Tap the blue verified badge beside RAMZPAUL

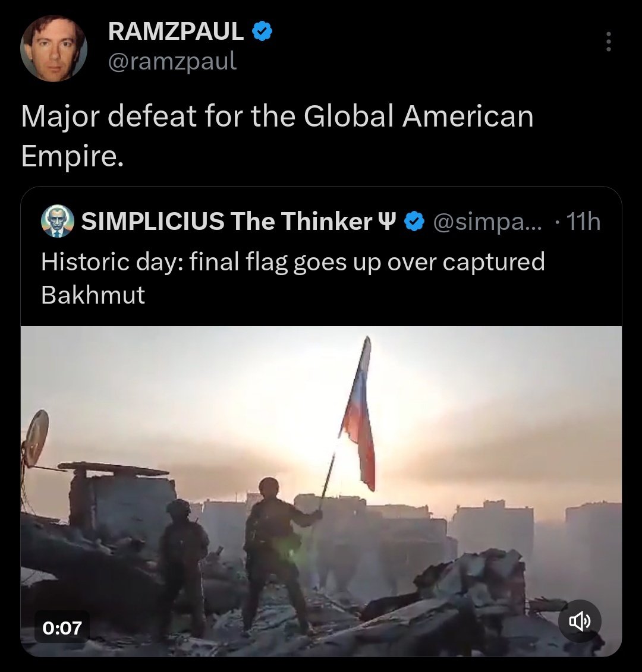click(262, 31)
